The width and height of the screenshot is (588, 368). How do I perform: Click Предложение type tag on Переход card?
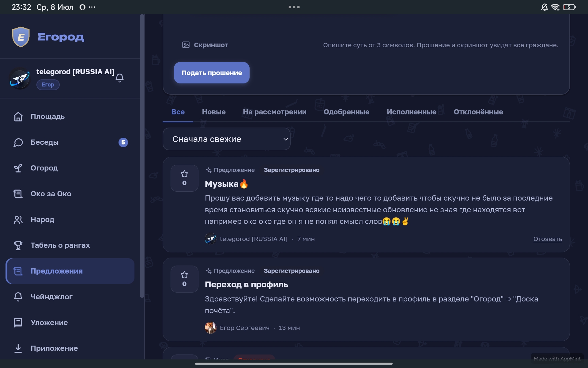point(230,271)
